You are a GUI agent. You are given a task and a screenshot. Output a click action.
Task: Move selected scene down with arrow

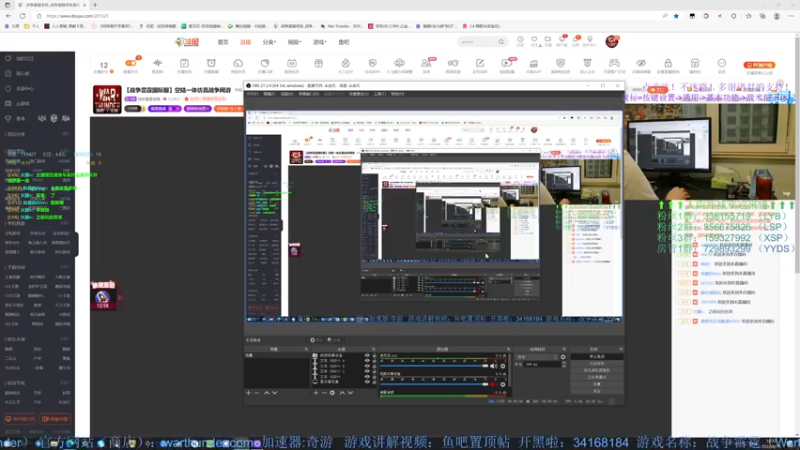(274, 393)
